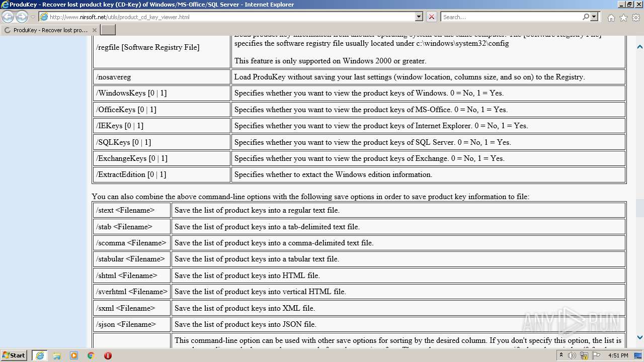The image size is (644, 362).
Task: Click the /ExchangeKeys [0 | 1] cell
Action: pyautogui.click(x=162, y=158)
